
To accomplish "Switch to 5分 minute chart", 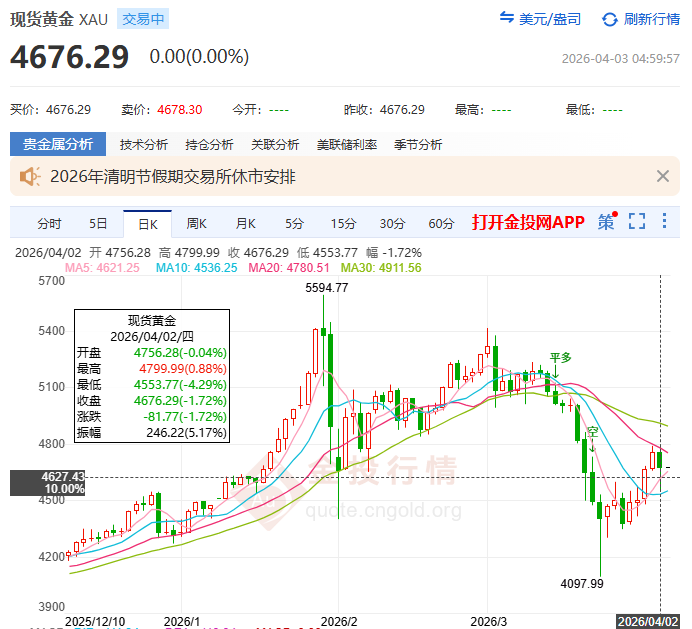I will coord(294,223).
